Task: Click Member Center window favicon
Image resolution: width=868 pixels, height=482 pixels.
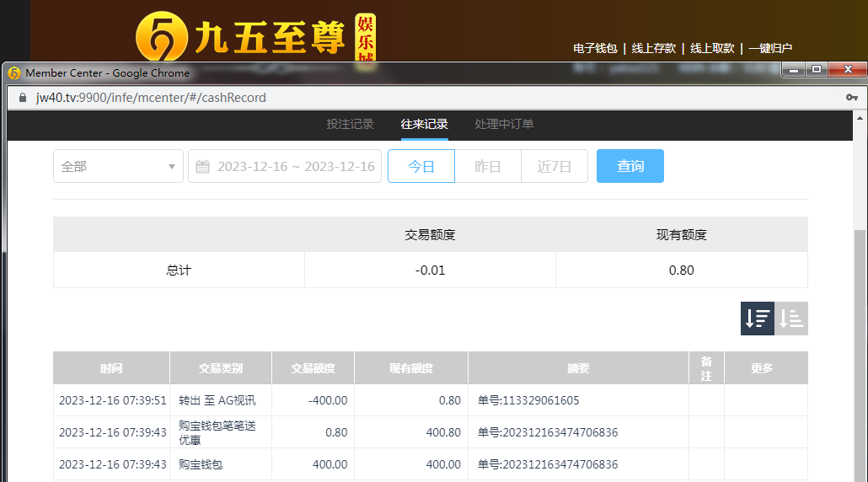Action: [14, 73]
